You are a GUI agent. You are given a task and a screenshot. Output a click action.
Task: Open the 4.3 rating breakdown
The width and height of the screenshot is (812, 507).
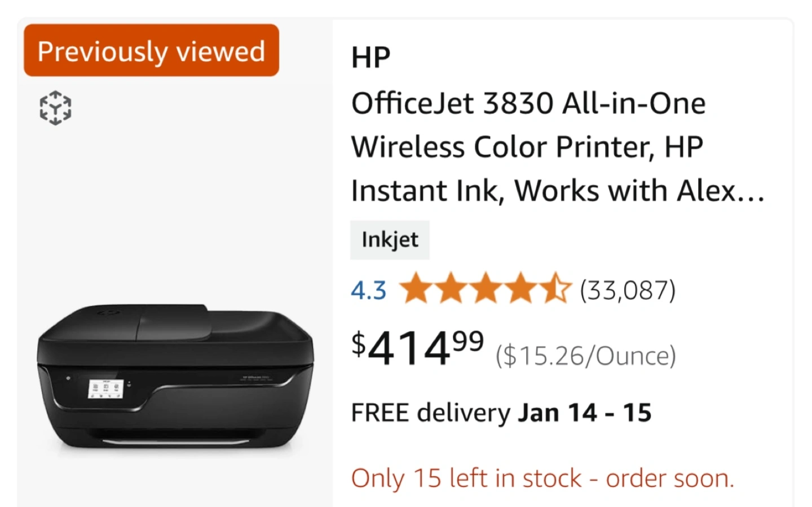(368, 290)
